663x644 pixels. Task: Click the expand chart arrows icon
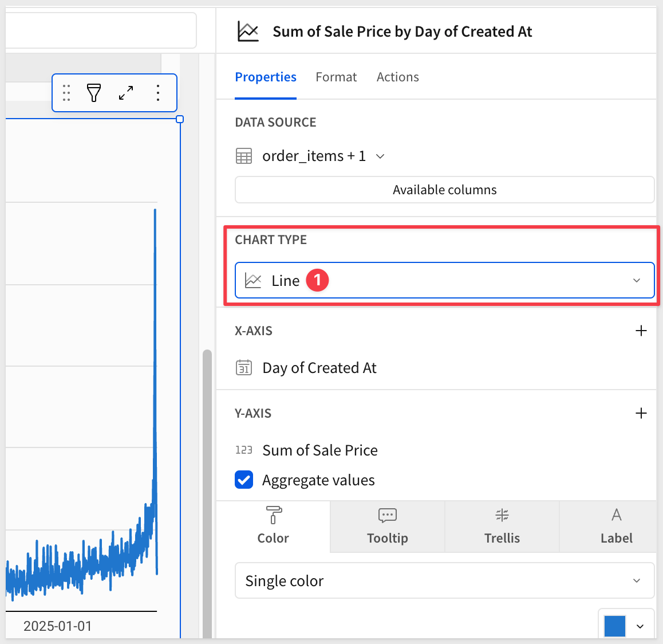point(126,92)
